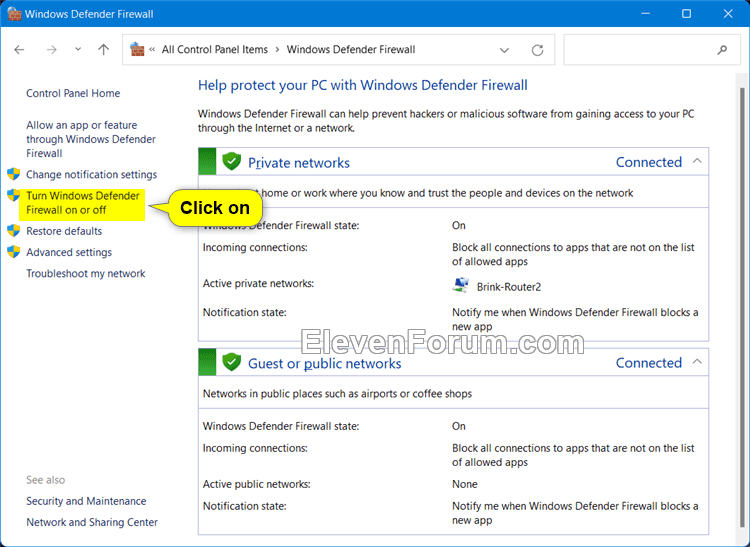Click Restore defaults link
Image resolution: width=750 pixels, height=547 pixels.
[x=64, y=231]
